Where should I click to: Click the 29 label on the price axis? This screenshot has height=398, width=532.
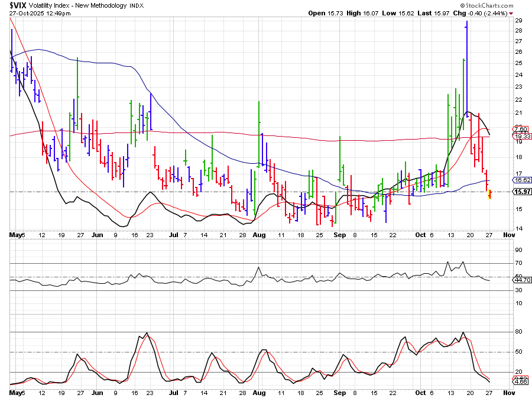tap(518, 21)
